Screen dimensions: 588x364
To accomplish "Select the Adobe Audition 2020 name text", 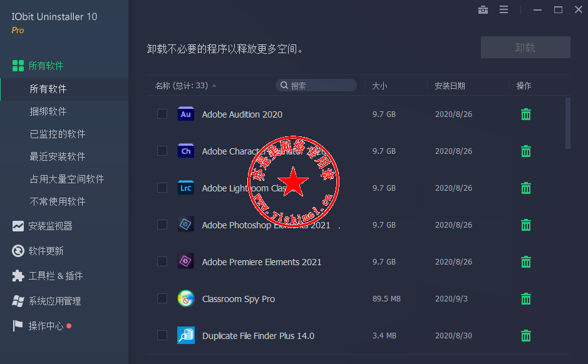I will coord(242,114).
